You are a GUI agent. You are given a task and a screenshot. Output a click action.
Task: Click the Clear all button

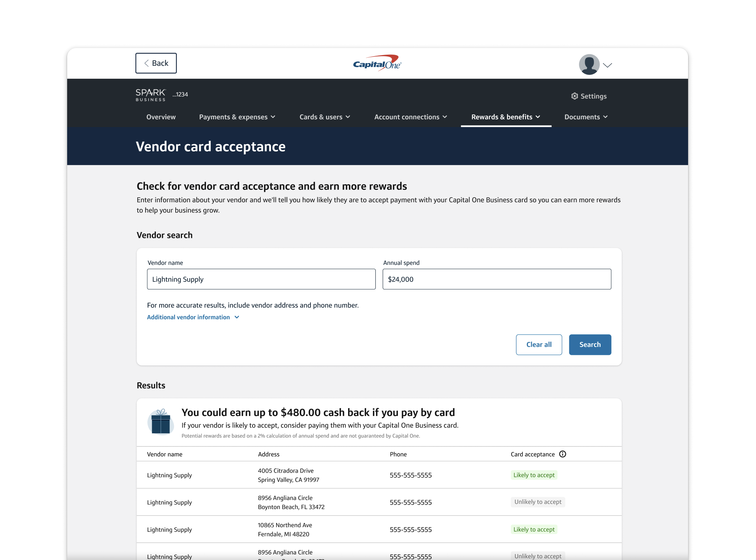(x=539, y=345)
